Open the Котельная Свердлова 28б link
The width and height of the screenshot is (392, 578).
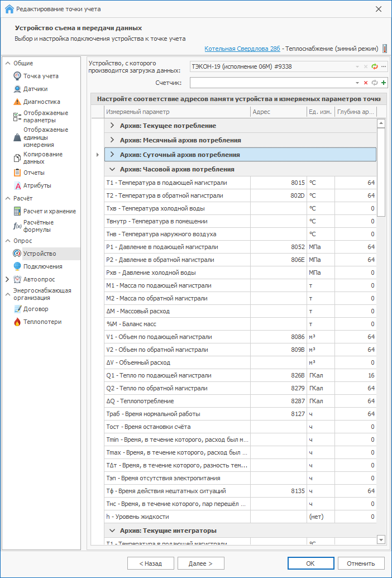pyautogui.click(x=242, y=49)
